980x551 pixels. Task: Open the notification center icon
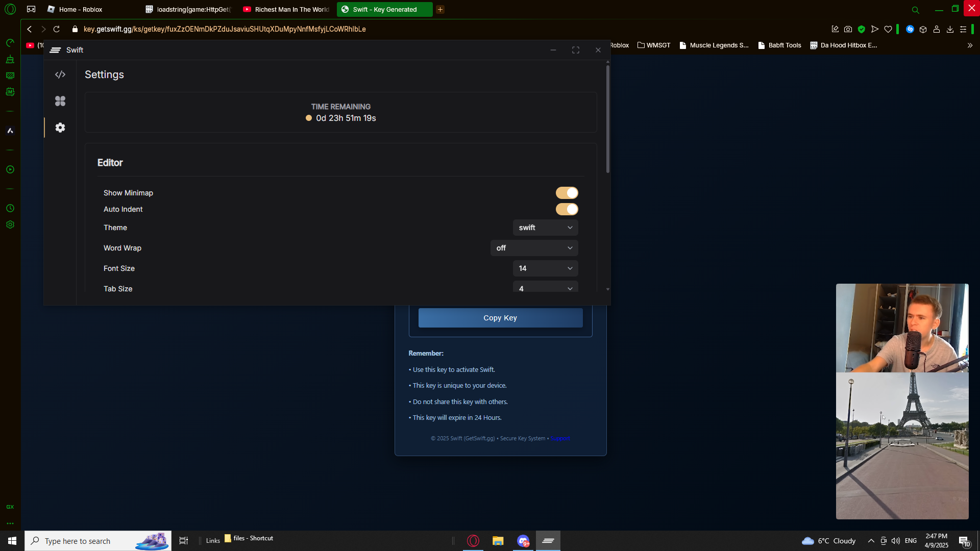(964, 541)
